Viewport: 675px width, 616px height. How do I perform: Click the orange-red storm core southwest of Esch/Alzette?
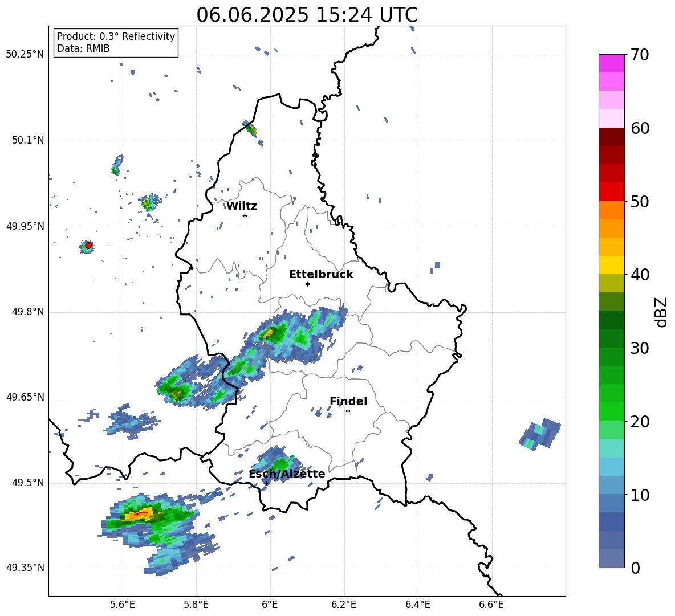click(x=139, y=514)
